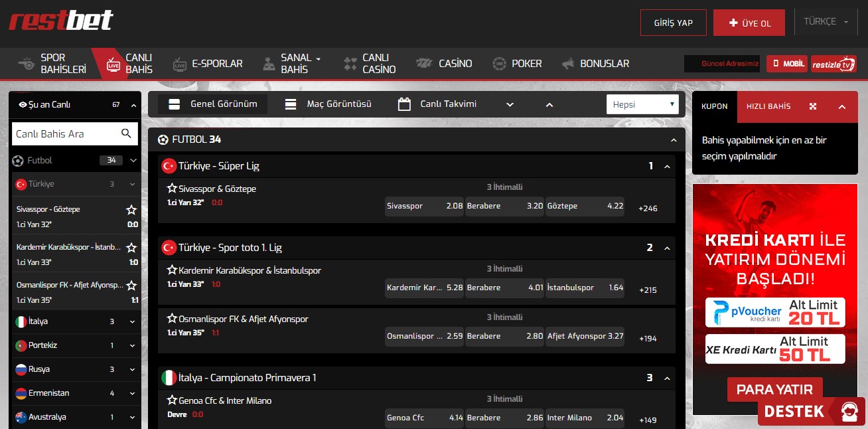Click the Turkey flag of Spor toto 1. Lig

pyautogui.click(x=169, y=248)
